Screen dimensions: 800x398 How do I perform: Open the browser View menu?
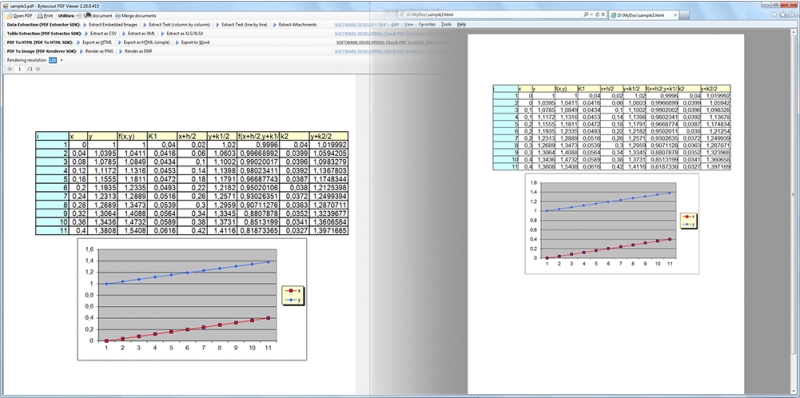click(409, 24)
